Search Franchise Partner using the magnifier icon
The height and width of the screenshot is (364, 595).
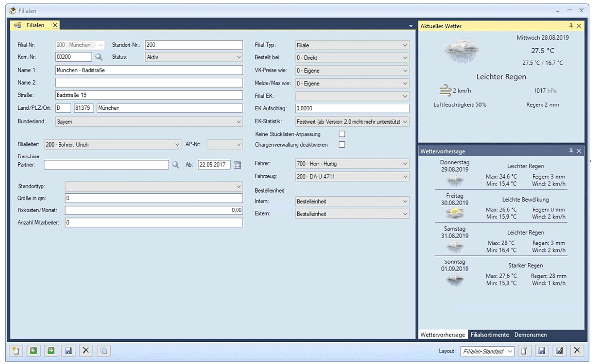175,165
